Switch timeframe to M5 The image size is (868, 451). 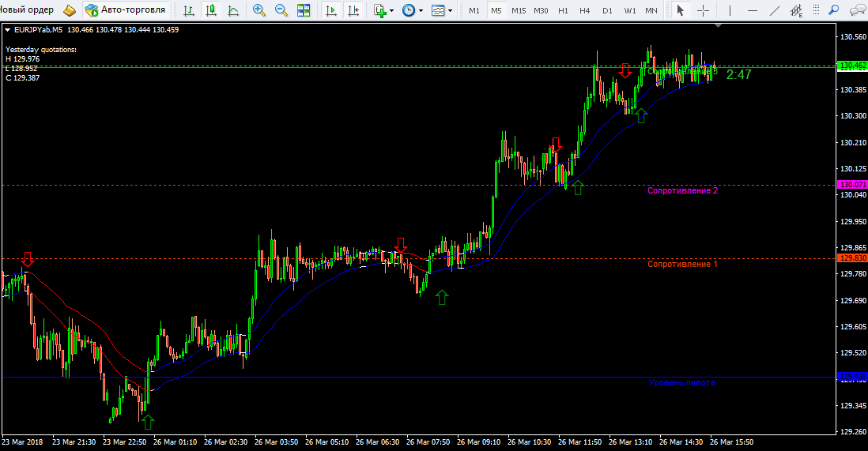pos(496,10)
